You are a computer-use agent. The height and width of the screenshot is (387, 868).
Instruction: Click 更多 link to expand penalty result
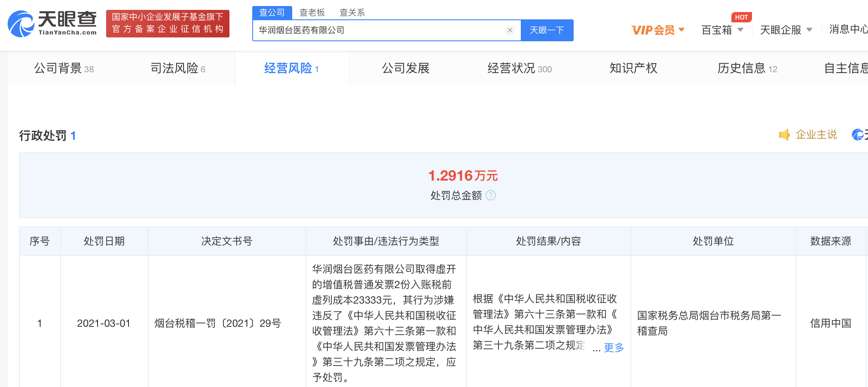614,347
